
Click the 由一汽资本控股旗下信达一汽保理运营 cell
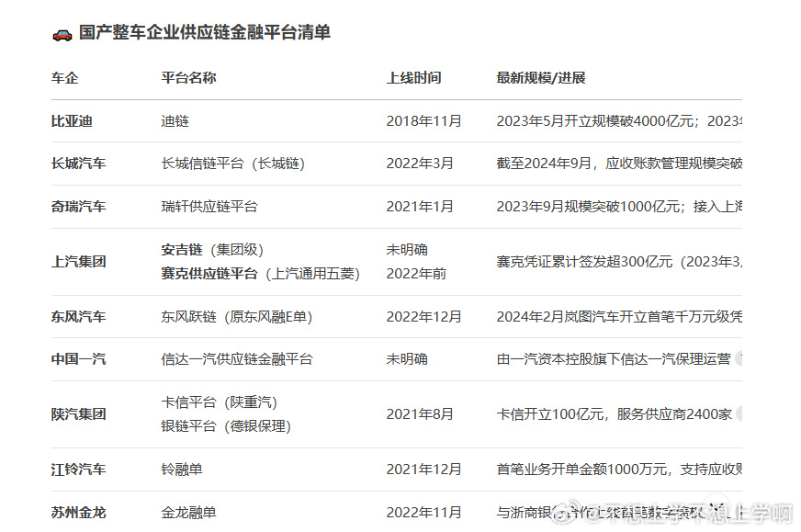[614, 359]
